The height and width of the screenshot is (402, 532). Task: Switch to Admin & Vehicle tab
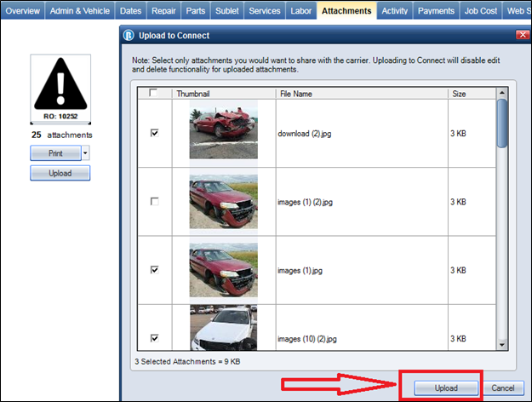coord(80,11)
